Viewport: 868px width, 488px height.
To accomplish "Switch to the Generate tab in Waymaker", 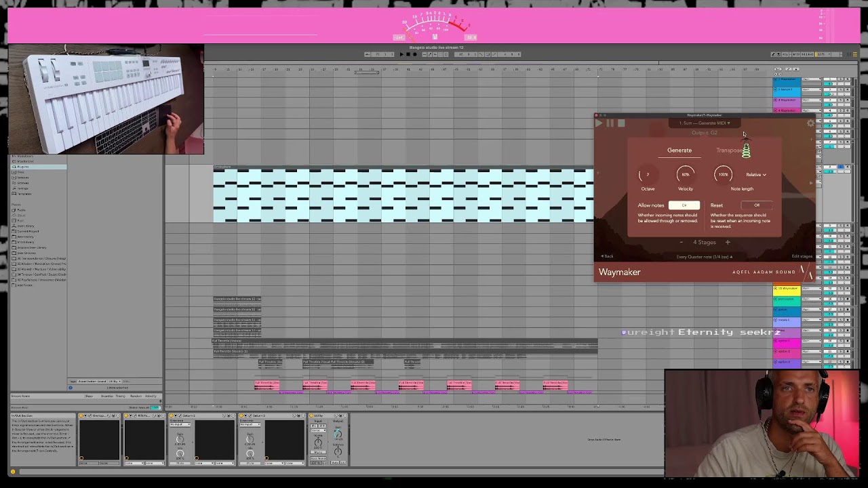I will click(679, 150).
